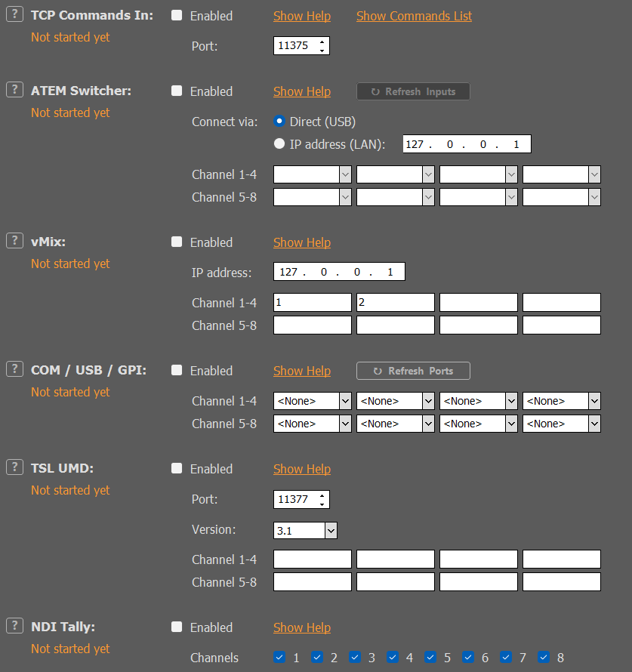Open first ATEM Channel 1-4 dropdown
Screen dimensions: 632x672
coord(313,174)
